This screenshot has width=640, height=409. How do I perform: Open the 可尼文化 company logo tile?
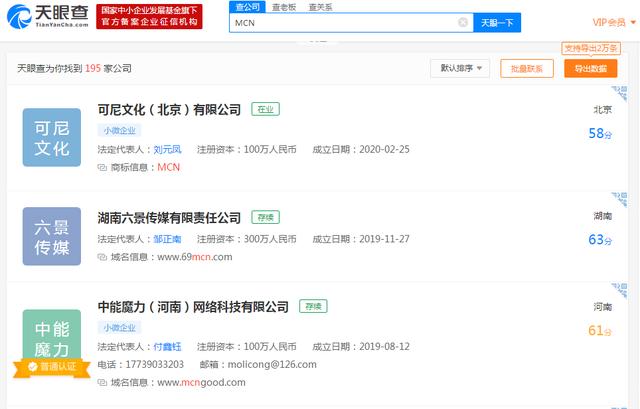[52, 138]
